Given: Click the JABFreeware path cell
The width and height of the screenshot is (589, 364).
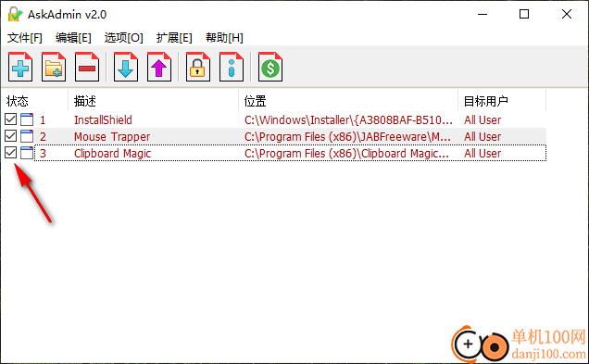Looking at the screenshot, I should (347, 137).
